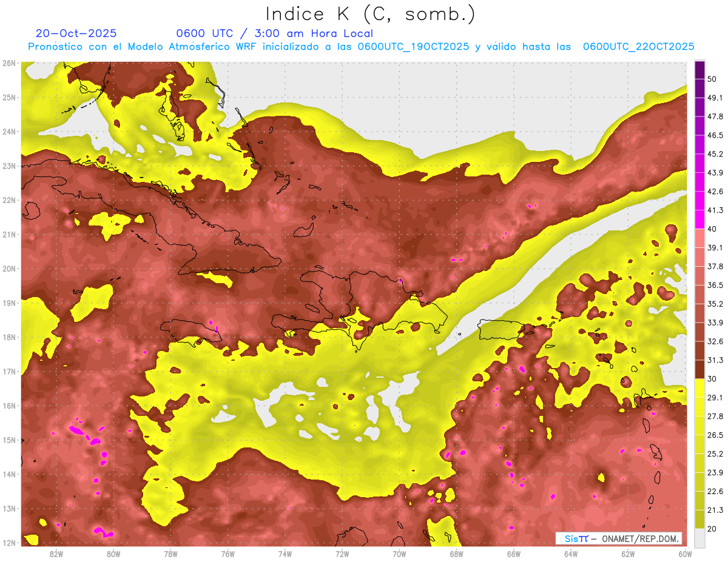Click the 26N latitude axis label
This screenshot has width=728, height=562.
[9, 63]
